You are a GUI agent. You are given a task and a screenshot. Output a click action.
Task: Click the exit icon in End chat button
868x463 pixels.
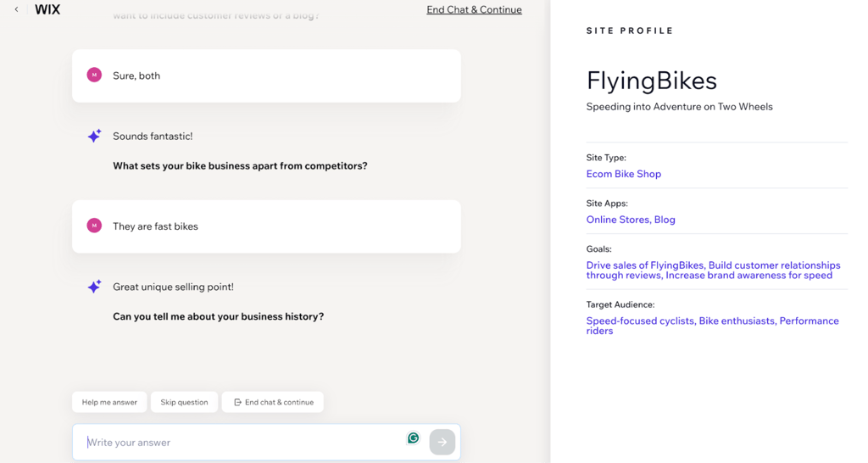tap(237, 402)
